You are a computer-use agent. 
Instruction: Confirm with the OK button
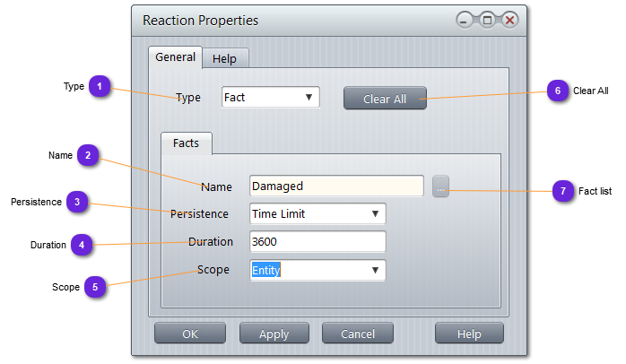coord(190,334)
